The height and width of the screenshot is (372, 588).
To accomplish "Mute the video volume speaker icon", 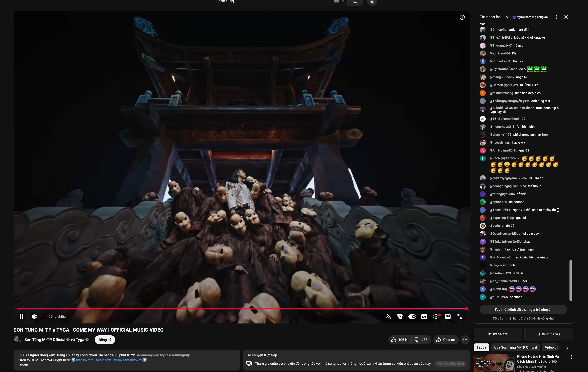I will click(34, 316).
